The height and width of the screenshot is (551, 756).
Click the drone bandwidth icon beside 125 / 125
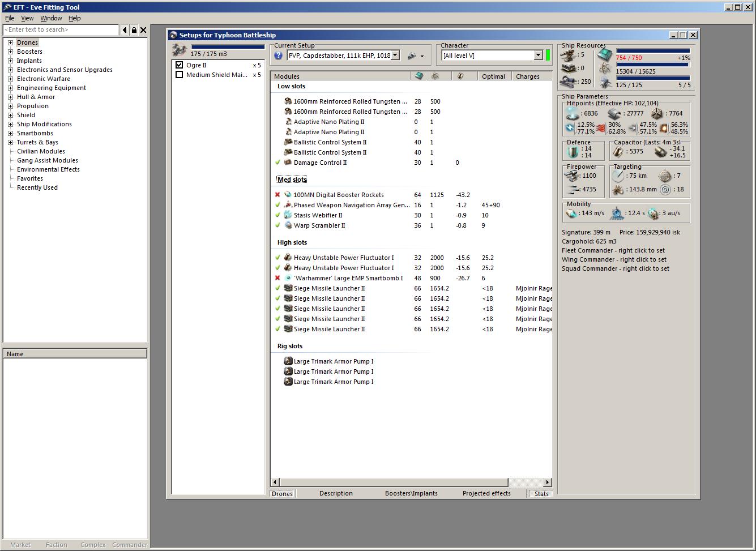[605, 83]
